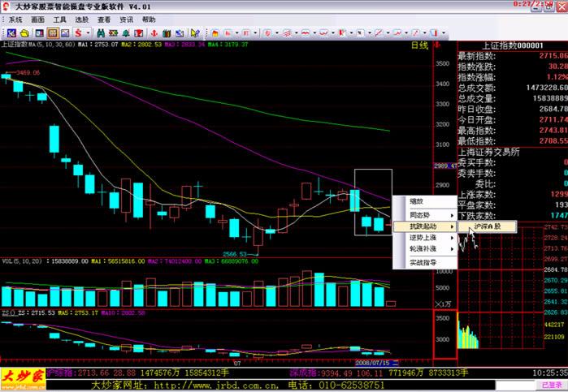Image resolution: width=568 pixels, height=392 pixels.
Task: Click the cursor with question mark icon
Action: (195, 32)
